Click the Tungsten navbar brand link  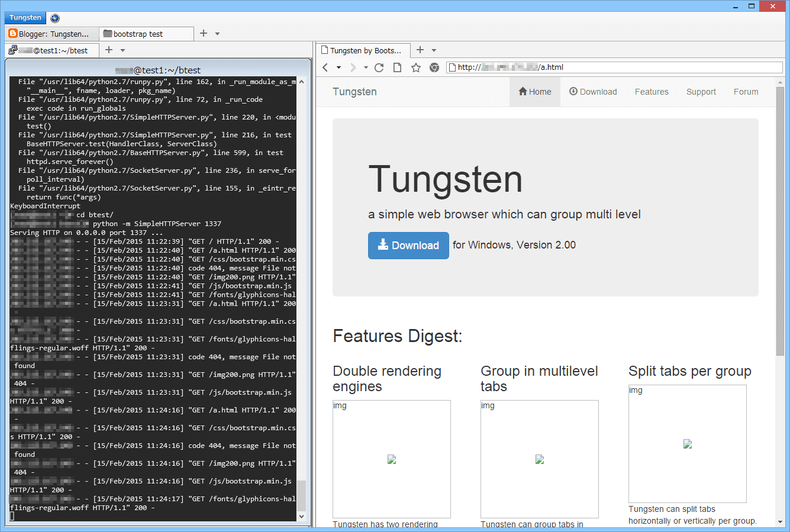[x=354, y=92]
